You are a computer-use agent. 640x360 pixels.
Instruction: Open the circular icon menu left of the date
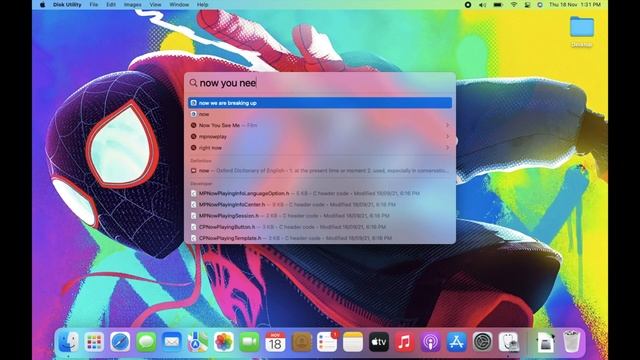(540, 4)
